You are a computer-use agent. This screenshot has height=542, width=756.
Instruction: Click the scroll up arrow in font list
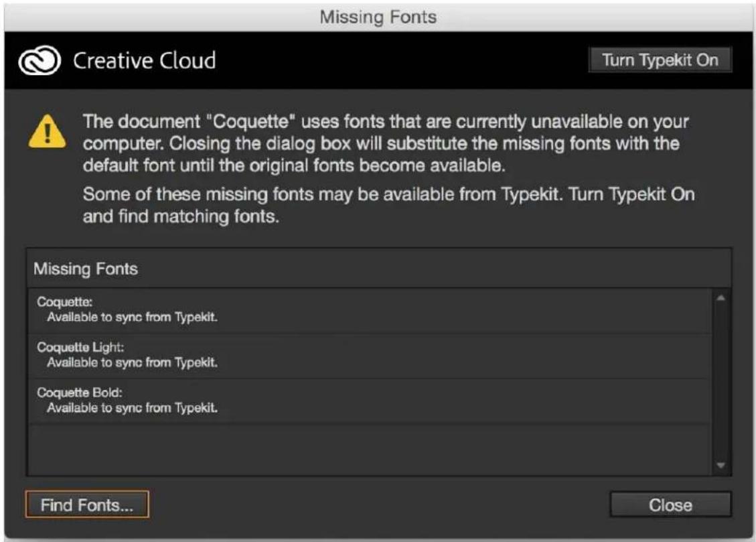coord(721,298)
